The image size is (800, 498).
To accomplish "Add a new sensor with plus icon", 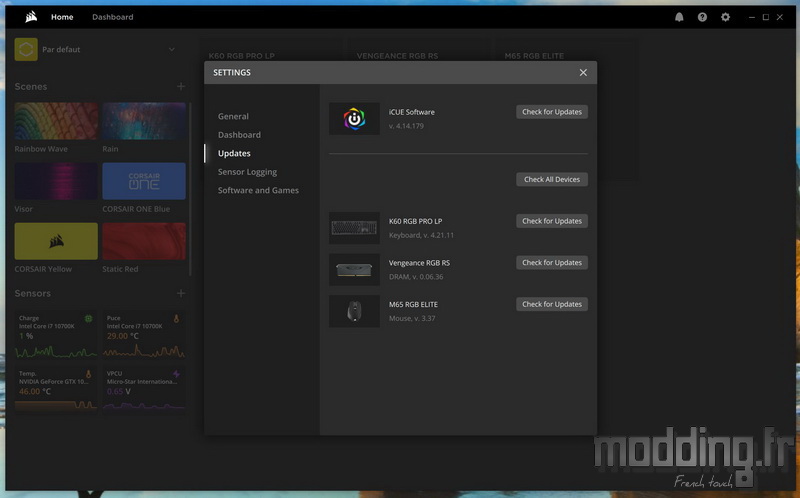I will tap(181, 293).
